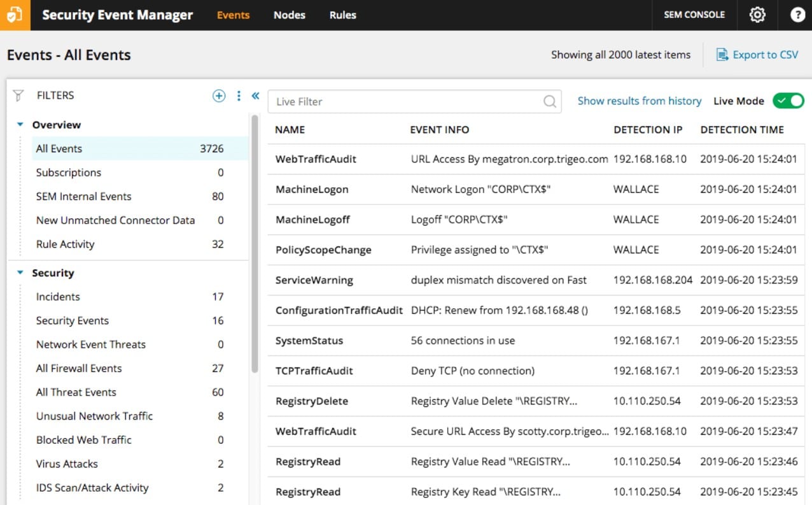Open the MachineLogoff event row
Image resolution: width=812 pixels, height=505 pixels.
click(536, 220)
